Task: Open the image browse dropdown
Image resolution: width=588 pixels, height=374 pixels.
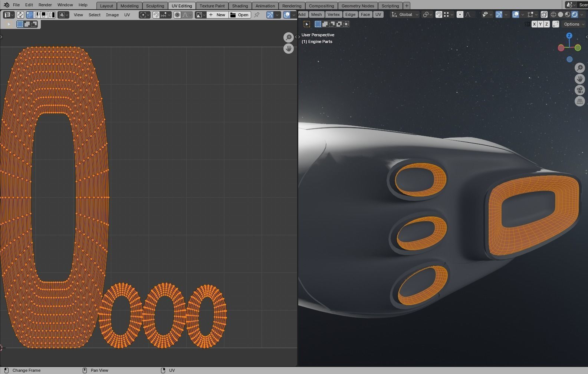Action: click(x=201, y=15)
